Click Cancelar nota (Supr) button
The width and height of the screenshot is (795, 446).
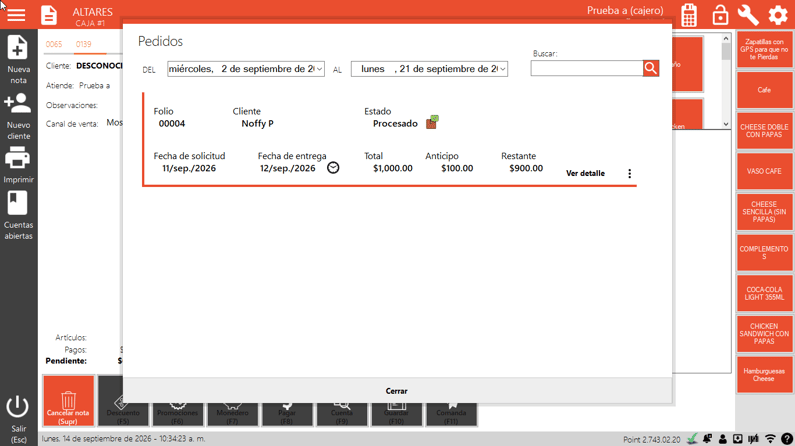pyautogui.click(x=68, y=401)
